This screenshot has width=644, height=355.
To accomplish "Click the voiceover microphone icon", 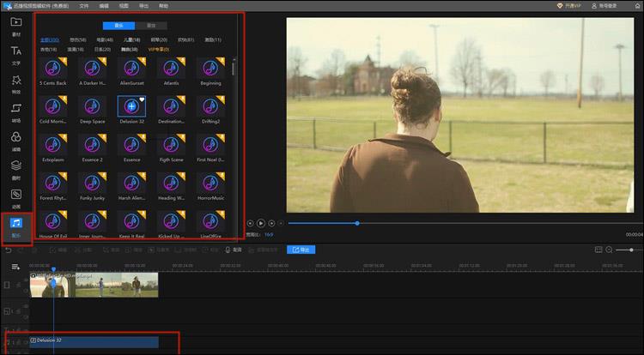I will pyautogui.click(x=228, y=250).
